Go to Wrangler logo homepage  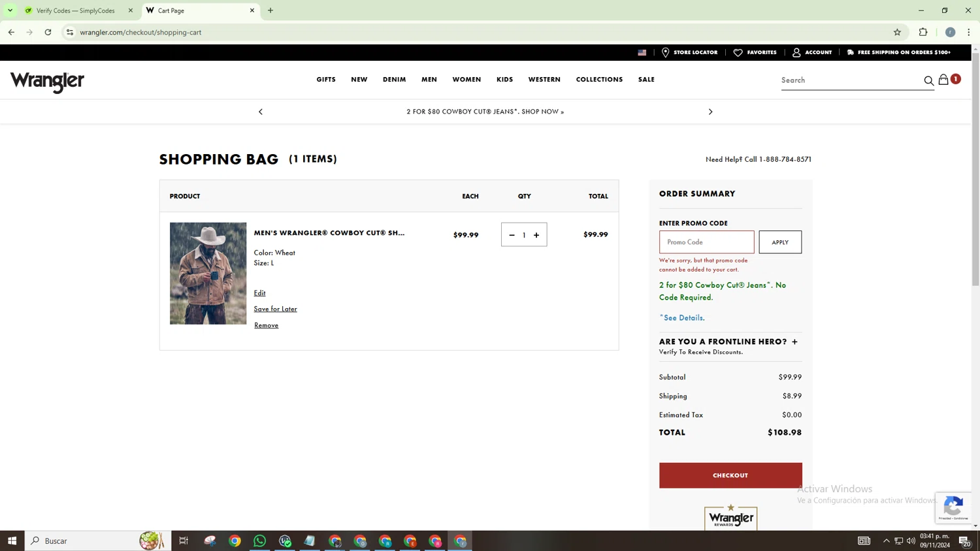pyautogui.click(x=47, y=82)
